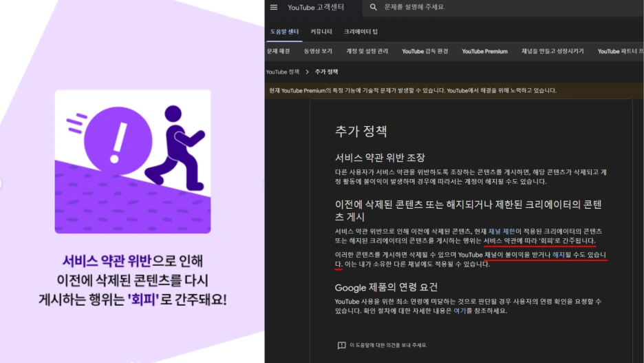Follow the '여기' link about age verification

point(460,311)
